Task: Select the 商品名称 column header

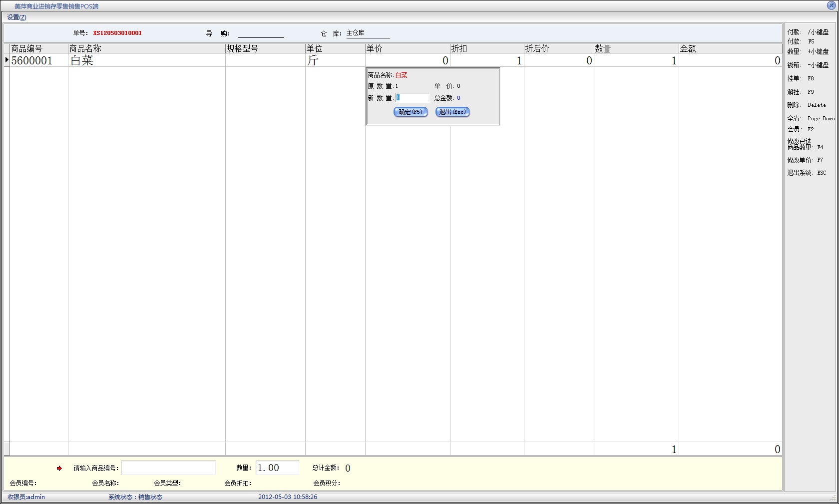Action: click(146, 48)
